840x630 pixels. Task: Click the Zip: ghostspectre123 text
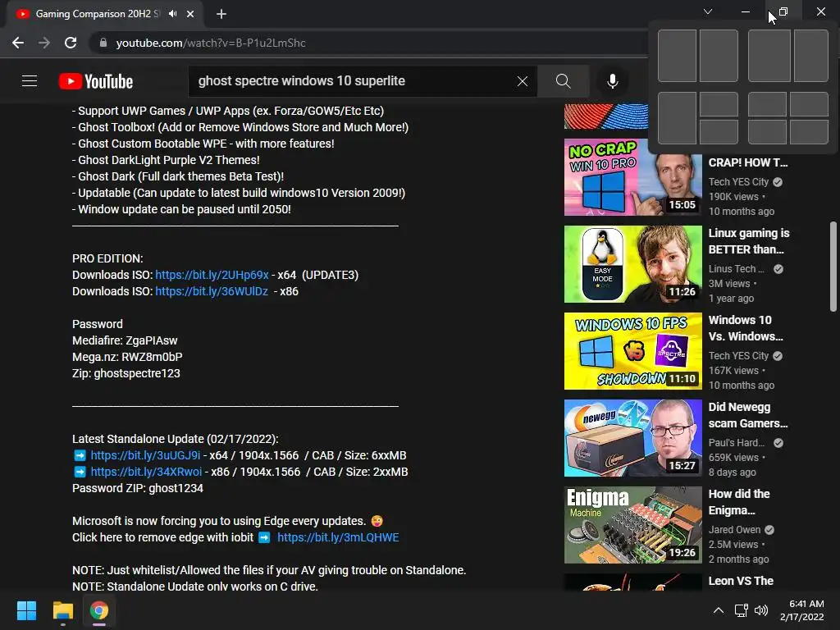(126, 373)
